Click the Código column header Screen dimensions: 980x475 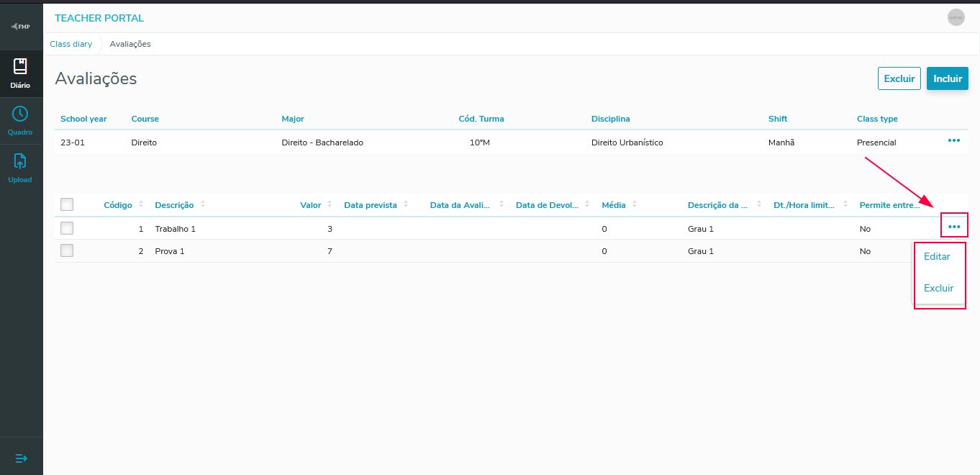[118, 205]
